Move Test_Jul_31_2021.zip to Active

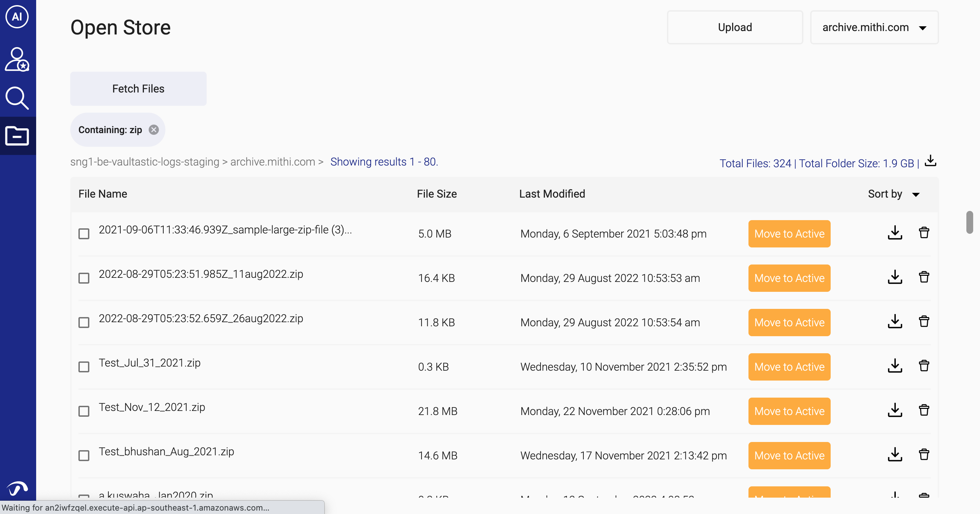pos(789,367)
